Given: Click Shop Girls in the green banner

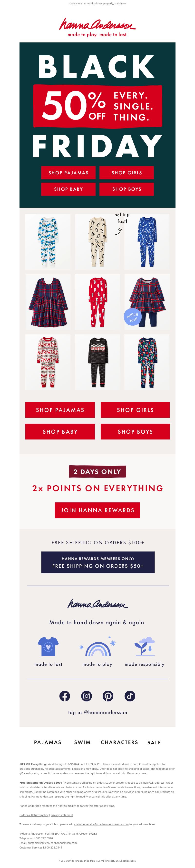Looking at the screenshot, I should pyautogui.click(x=127, y=172).
